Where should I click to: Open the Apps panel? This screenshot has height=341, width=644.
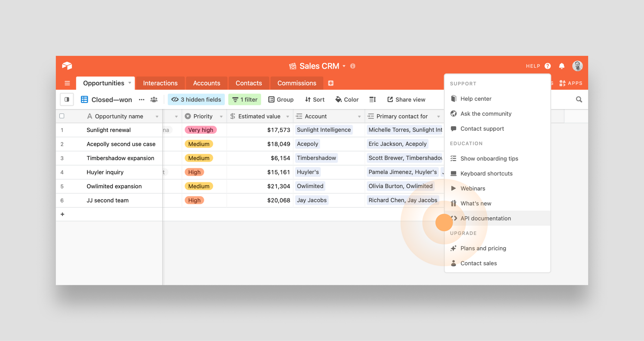571,83
